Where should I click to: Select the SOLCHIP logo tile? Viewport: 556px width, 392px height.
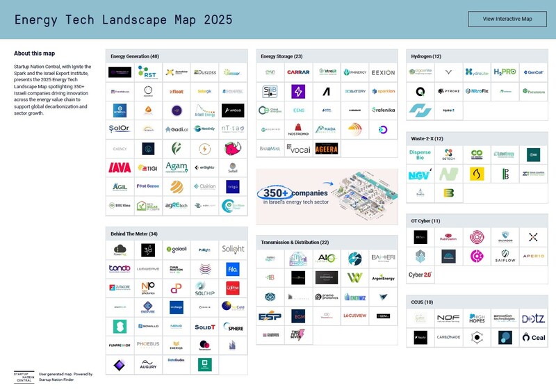click(x=204, y=288)
